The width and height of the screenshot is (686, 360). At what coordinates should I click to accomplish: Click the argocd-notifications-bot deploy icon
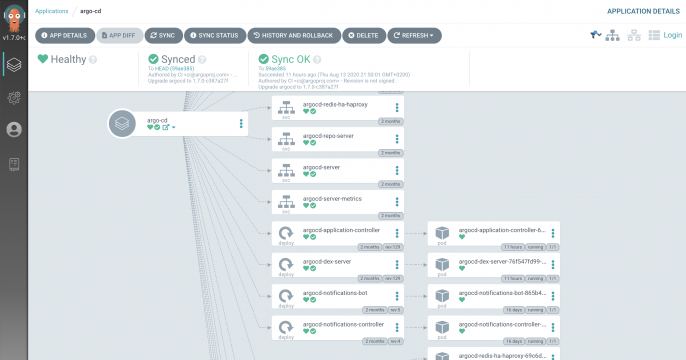286,296
